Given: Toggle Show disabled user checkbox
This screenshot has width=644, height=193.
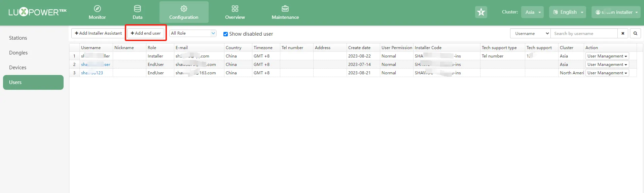Looking at the screenshot, I should click(x=226, y=34).
